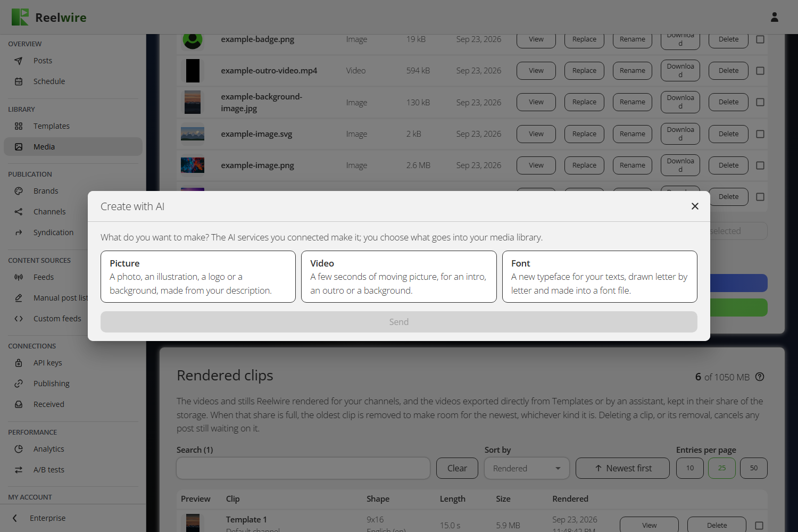798x532 pixels.
Task: Choose the Picture option card
Action: [x=198, y=277]
